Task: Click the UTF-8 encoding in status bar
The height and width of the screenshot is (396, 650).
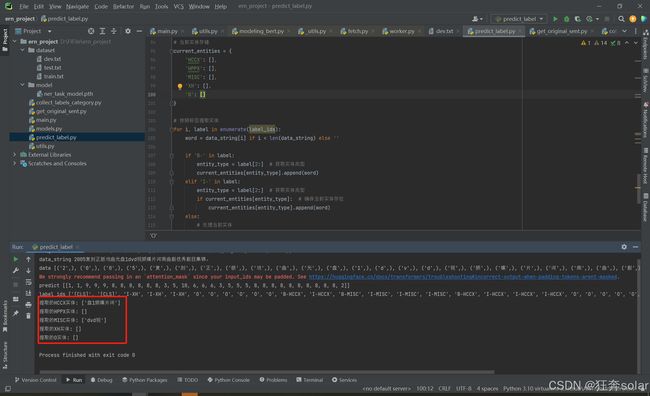Action: pyautogui.click(x=463, y=389)
